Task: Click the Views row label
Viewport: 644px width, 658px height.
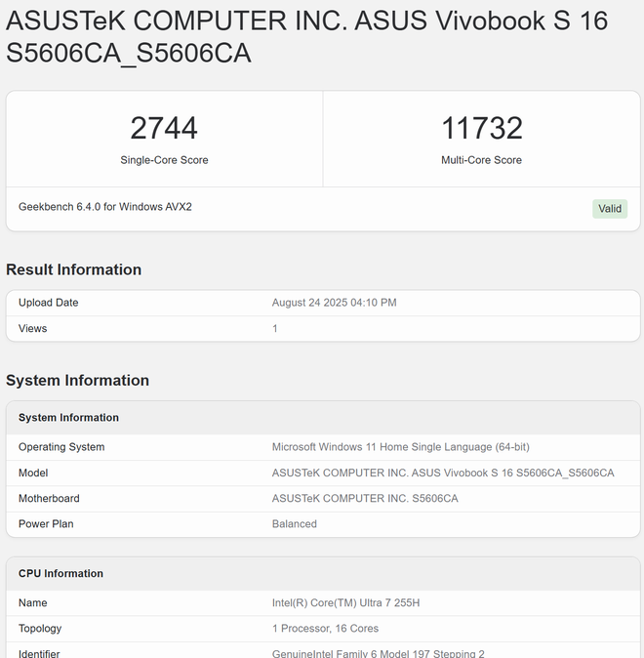Action: point(33,328)
